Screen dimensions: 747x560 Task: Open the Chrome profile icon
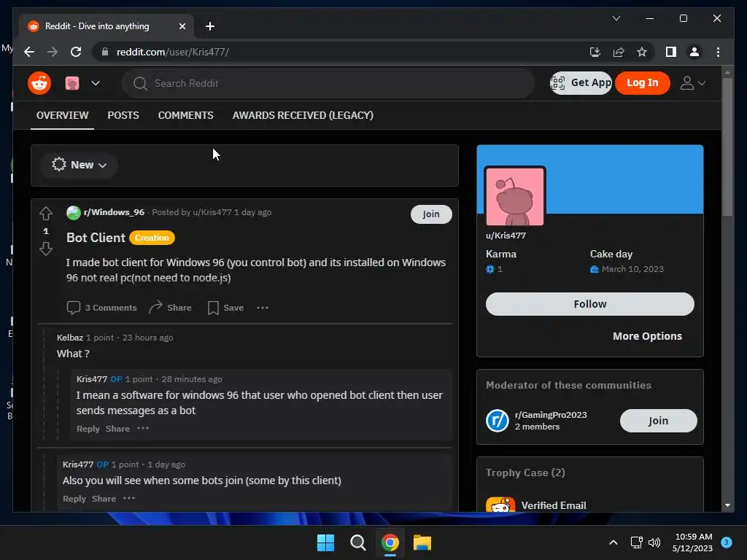click(x=694, y=52)
